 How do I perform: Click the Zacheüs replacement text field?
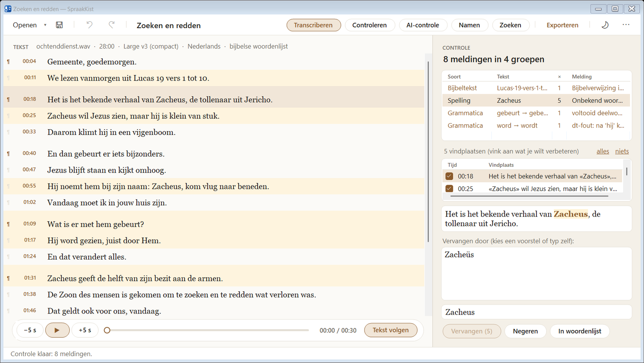537,274
